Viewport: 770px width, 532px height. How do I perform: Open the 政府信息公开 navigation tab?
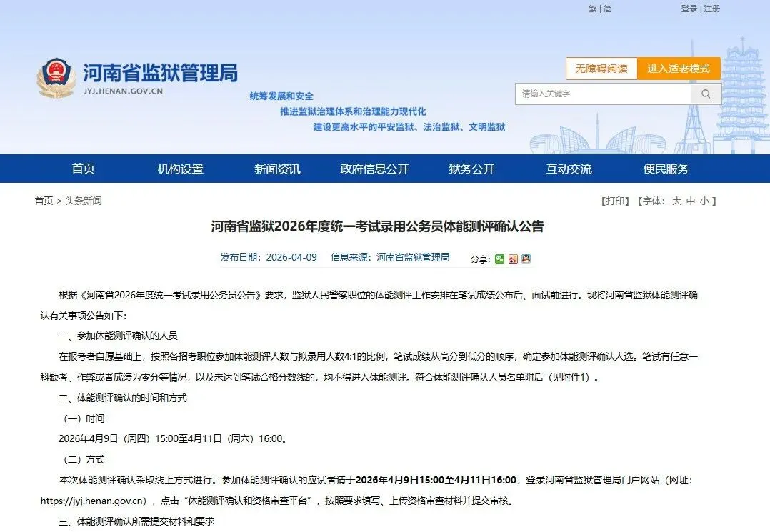375,169
